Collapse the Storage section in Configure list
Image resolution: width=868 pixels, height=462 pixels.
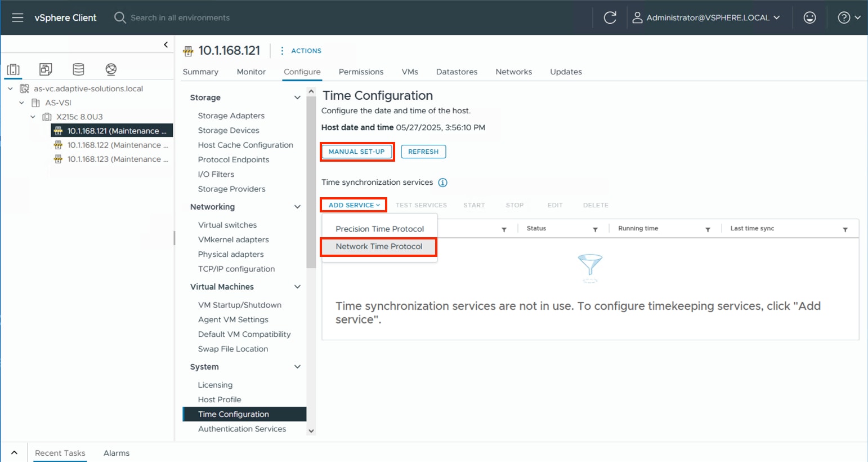click(297, 97)
